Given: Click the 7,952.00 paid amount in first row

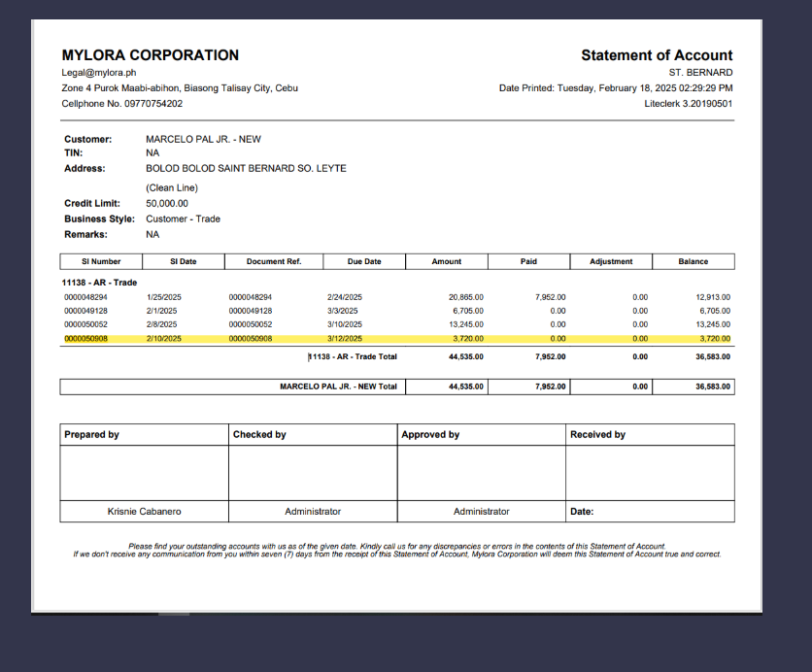Looking at the screenshot, I should [550, 297].
